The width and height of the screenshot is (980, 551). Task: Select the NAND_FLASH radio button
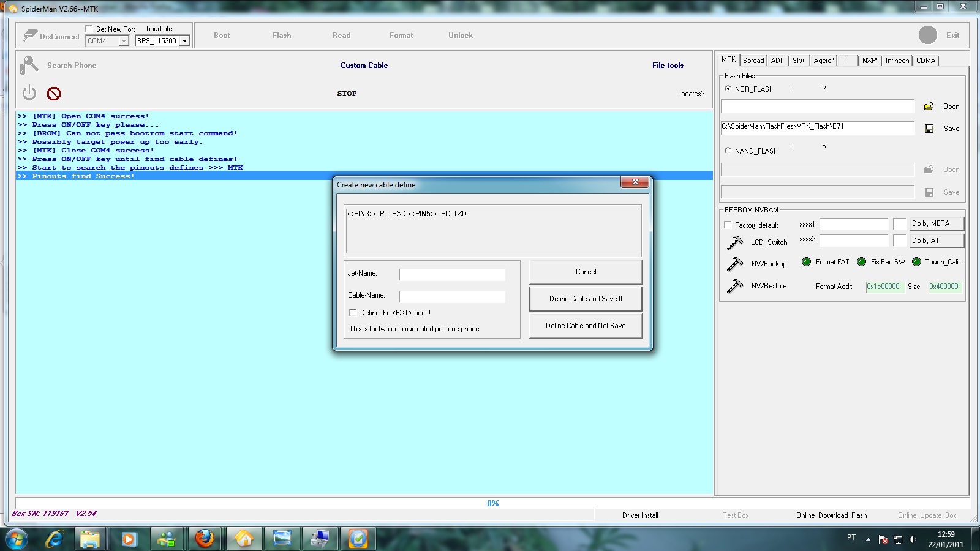[x=728, y=151]
